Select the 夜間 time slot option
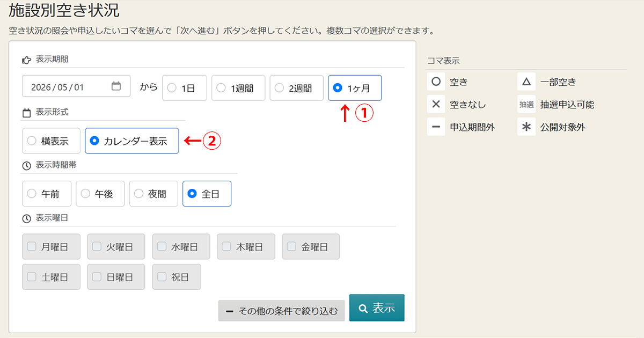 pos(138,194)
